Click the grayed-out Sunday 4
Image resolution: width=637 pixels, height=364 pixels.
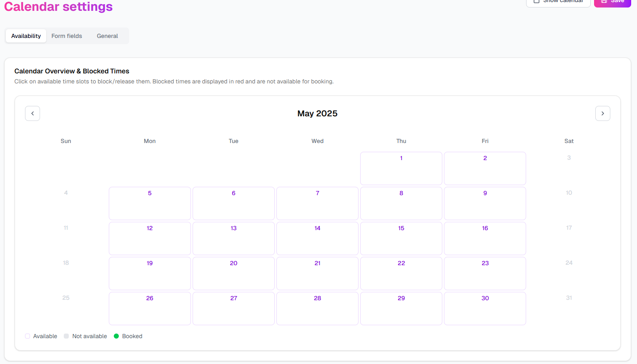coord(66,193)
